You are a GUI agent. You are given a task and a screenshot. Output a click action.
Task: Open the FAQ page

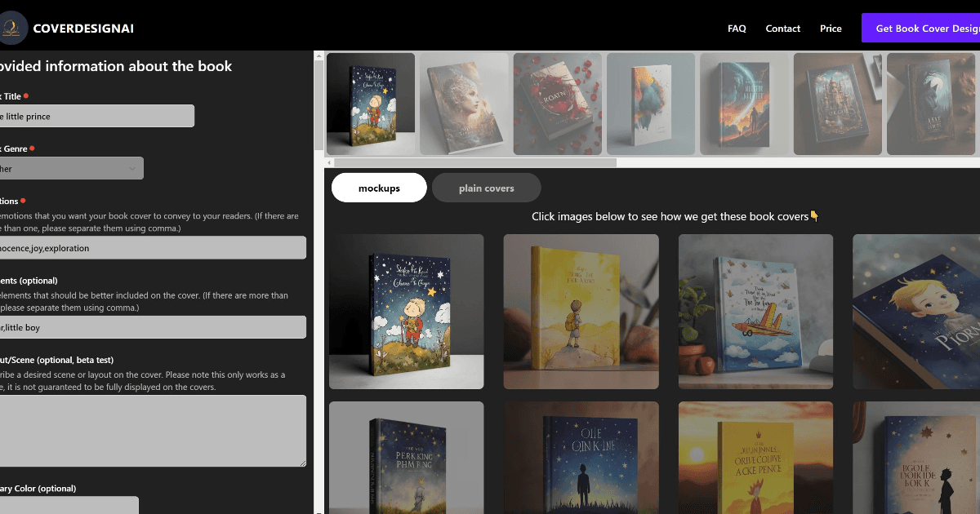[x=737, y=28]
